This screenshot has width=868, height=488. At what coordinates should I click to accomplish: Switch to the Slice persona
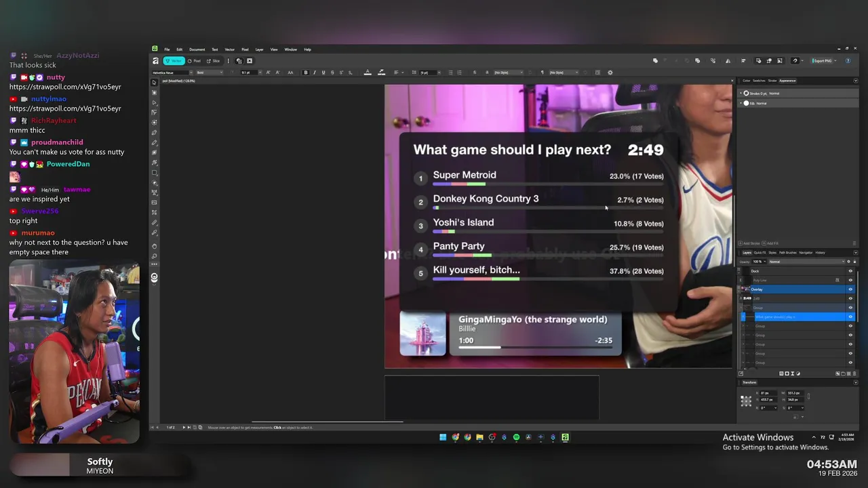coord(213,60)
